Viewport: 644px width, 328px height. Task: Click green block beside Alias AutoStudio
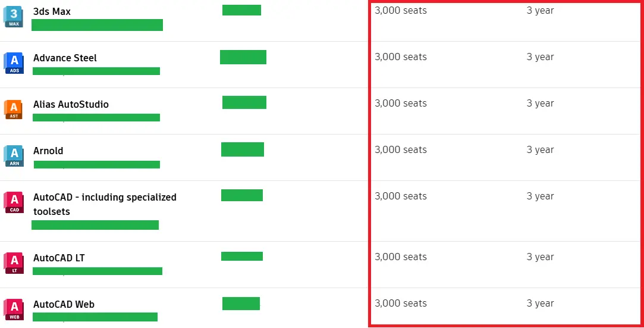[244, 102]
